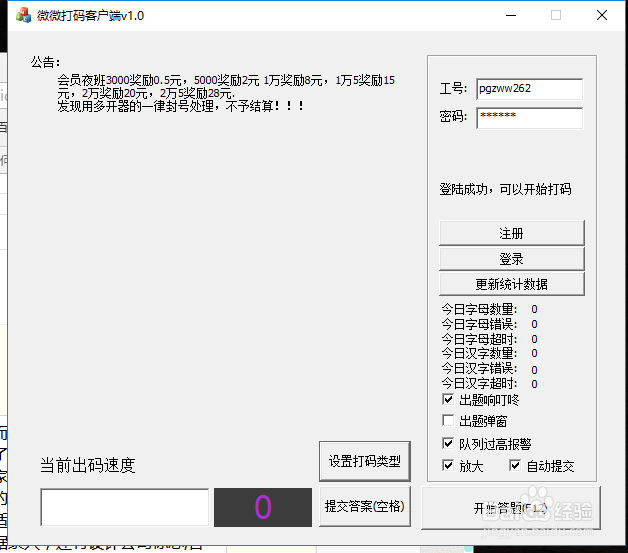Click 更新统计数据 button
The height and width of the screenshot is (553, 628).
511,284
